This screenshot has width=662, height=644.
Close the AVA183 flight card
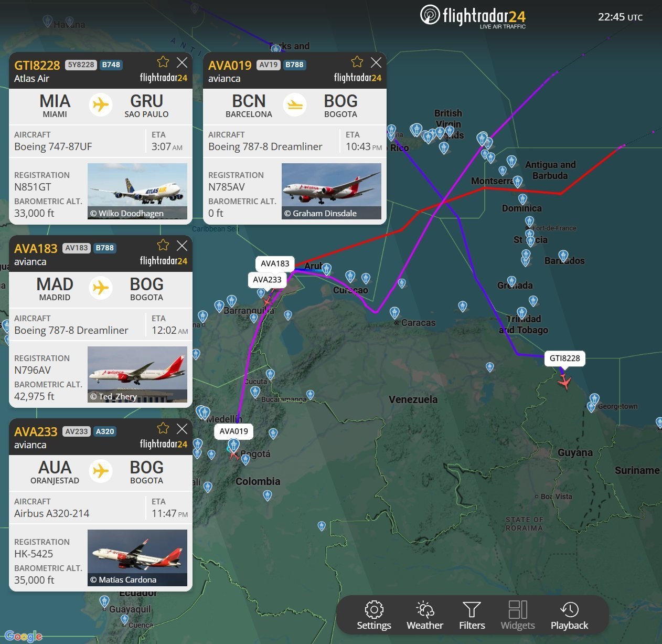coord(182,246)
